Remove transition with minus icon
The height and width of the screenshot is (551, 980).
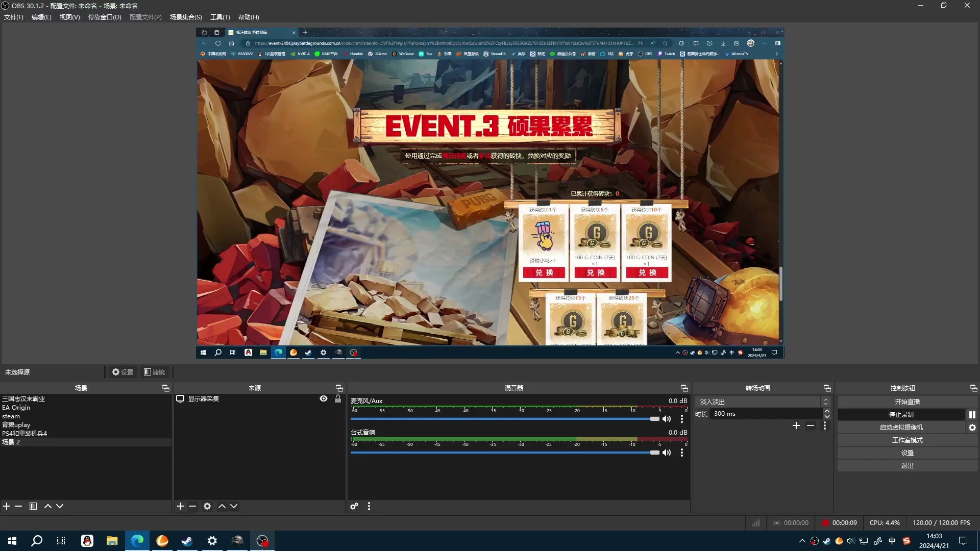(x=811, y=425)
